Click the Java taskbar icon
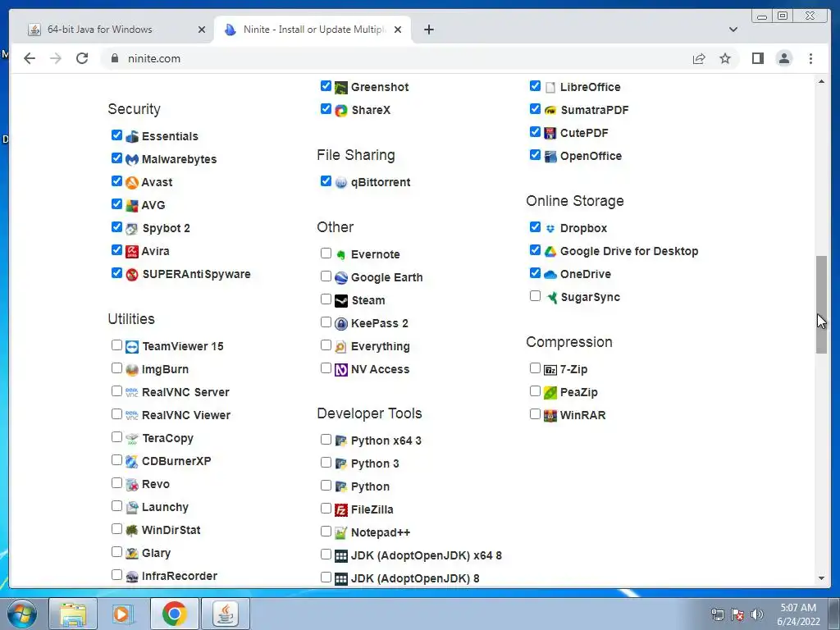 click(226, 614)
